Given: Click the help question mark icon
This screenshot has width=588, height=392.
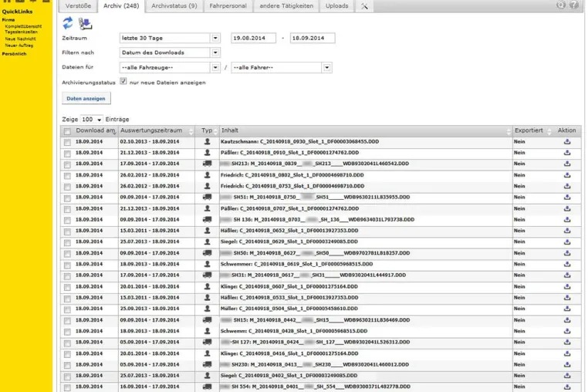Looking at the screenshot, I should [574, 5].
